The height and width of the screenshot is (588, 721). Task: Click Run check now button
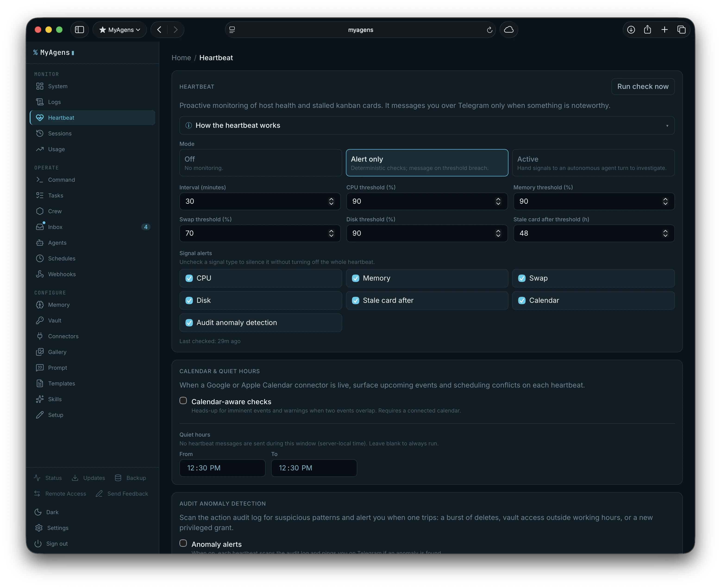pos(643,87)
